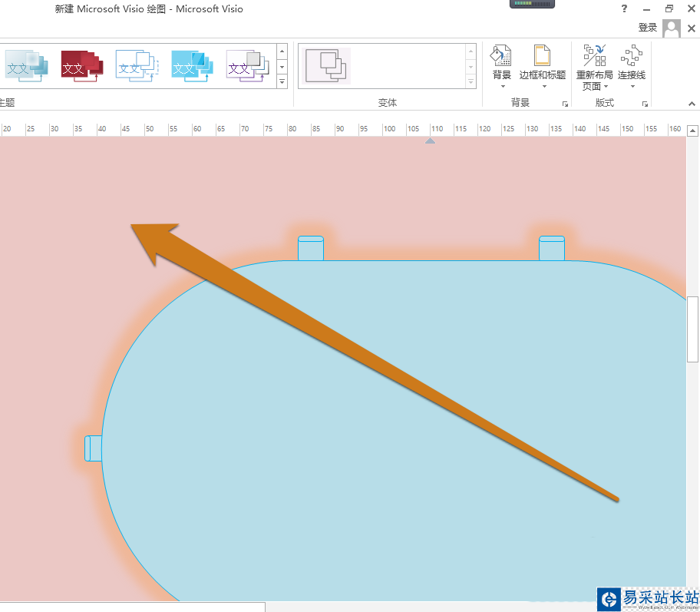
Task: Open the 版式 group dialog launcher
Action: coord(645,104)
